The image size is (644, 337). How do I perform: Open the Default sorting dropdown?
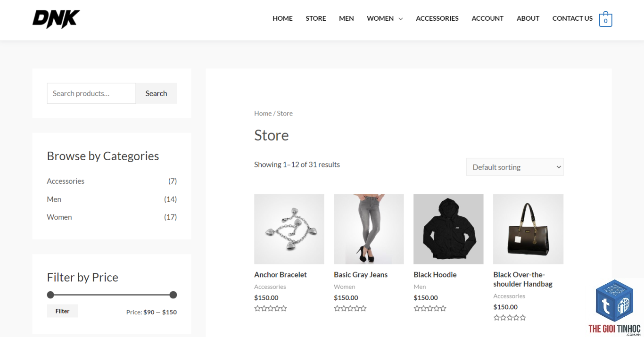(515, 167)
